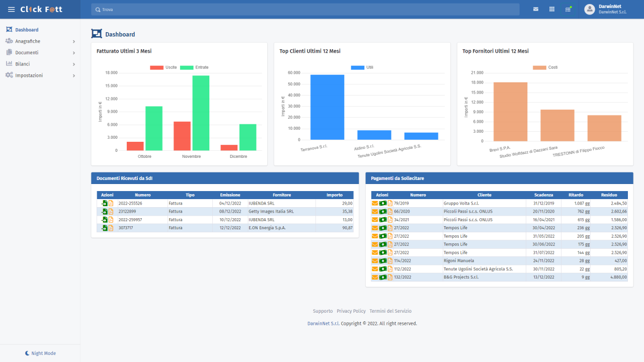The width and height of the screenshot is (644, 362).
Task: Expand the Bilanci submenu chevron
Action: click(73, 64)
